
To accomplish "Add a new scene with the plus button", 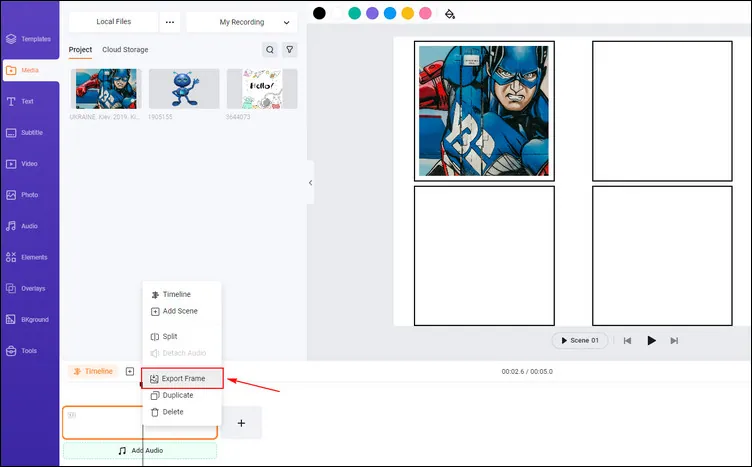I will (x=241, y=423).
